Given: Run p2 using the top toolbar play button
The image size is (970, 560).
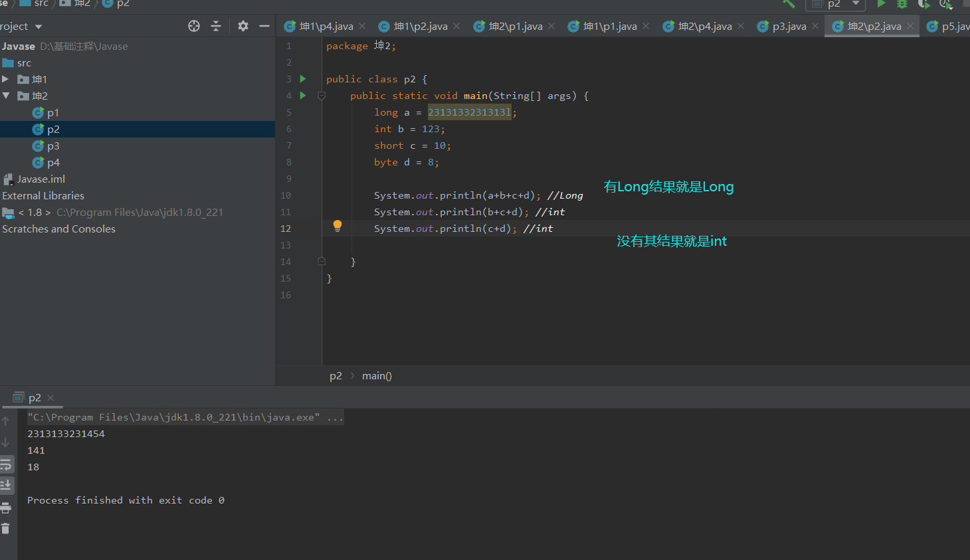Looking at the screenshot, I should (x=881, y=3).
